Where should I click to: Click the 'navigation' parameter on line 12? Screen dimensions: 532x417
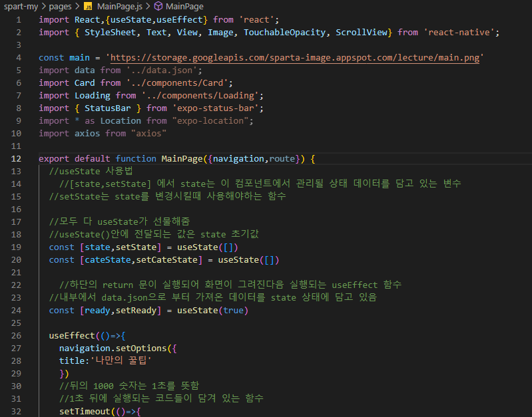pyautogui.click(x=238, y=159)
